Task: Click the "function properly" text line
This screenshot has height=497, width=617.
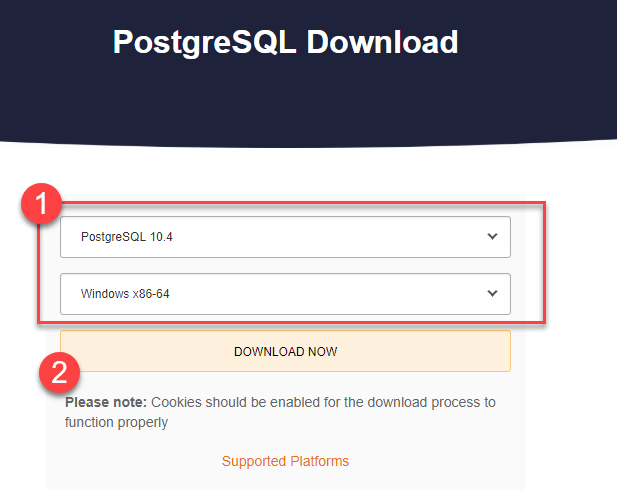Action: tap(116, 422)
